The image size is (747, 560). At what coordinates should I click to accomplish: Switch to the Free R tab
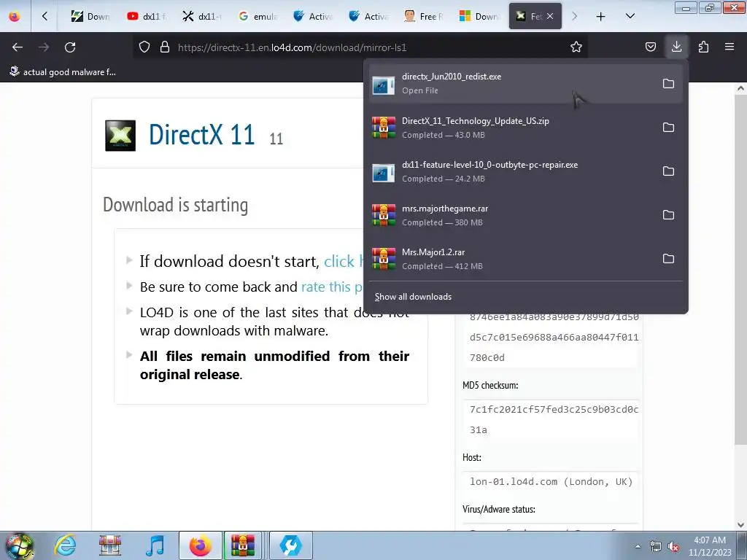[424, 17]
